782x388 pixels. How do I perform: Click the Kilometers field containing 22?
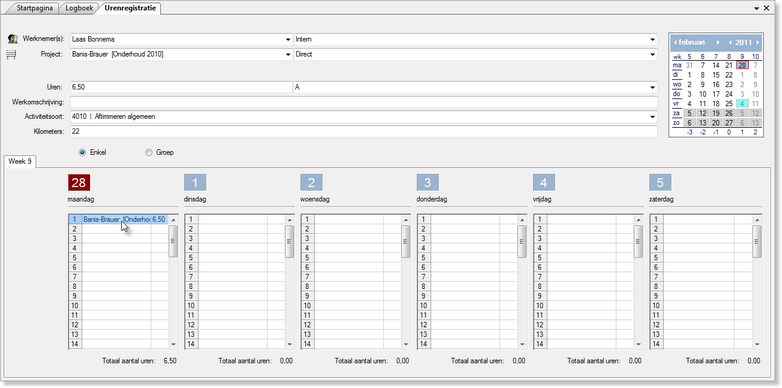tap(364, 131)
